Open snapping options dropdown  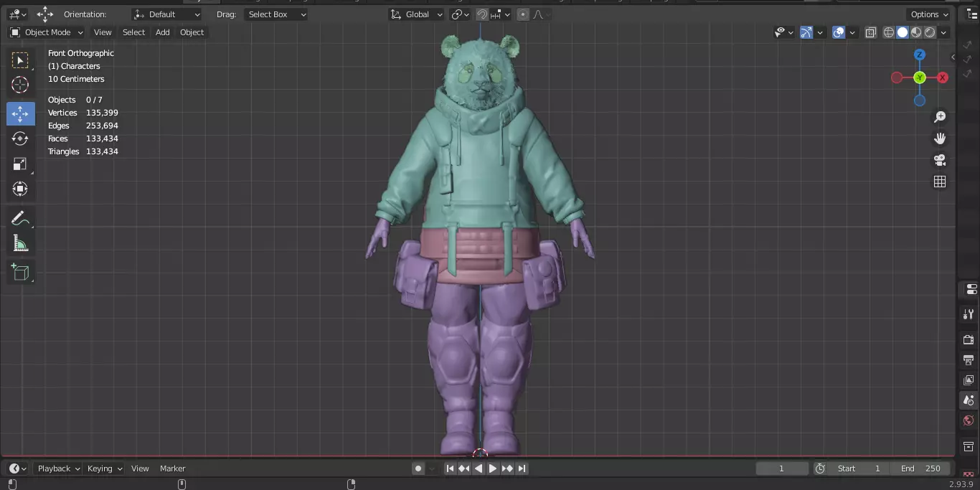(x=501, y=14)
